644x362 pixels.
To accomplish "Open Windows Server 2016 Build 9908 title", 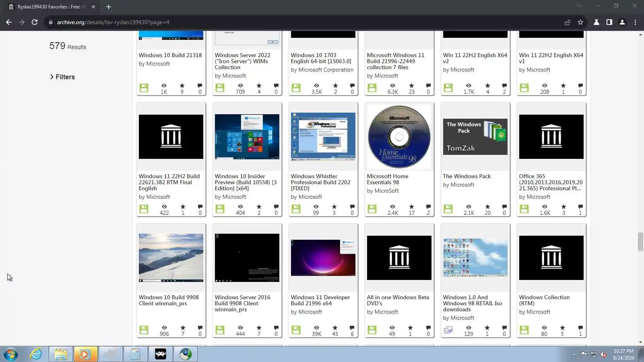I will (x=242, y=303).
